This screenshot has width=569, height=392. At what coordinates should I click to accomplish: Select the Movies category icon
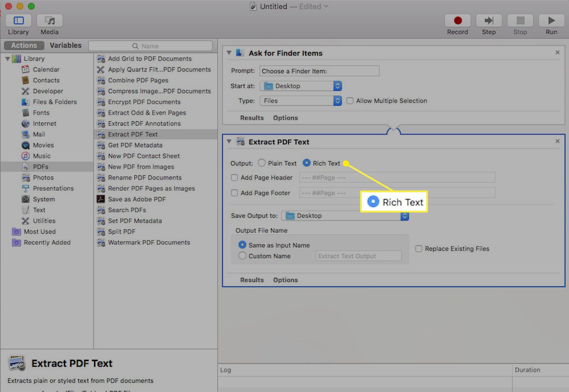point(26,145)
